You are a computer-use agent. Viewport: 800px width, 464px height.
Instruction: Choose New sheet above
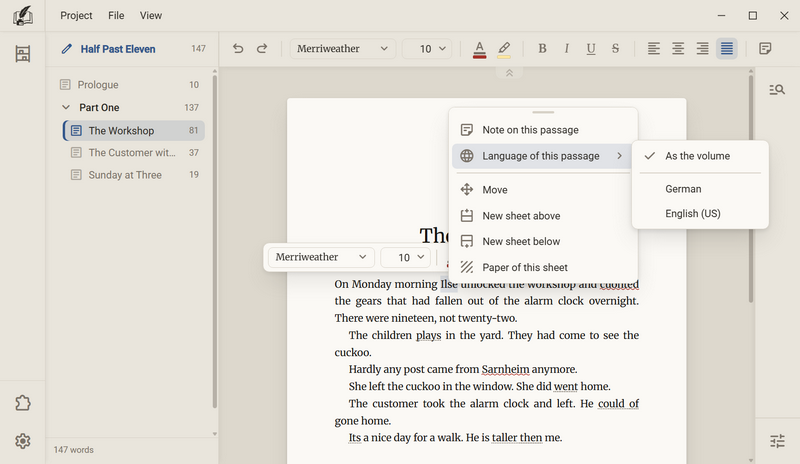[543, 216]
